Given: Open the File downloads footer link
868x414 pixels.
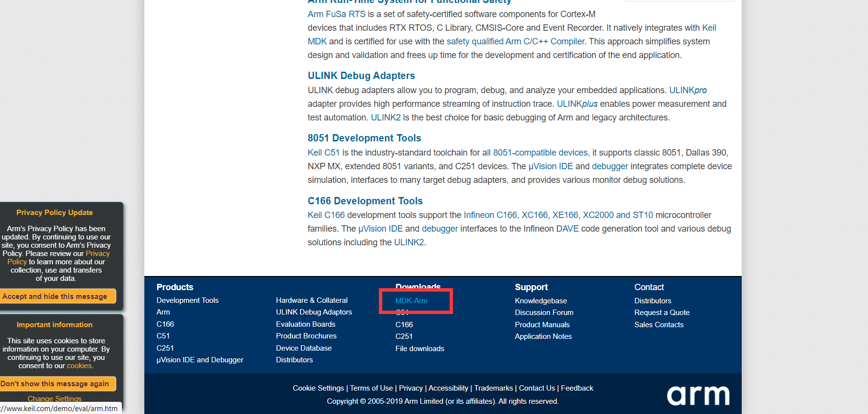Looking at the screenshot, I should click(x=419, y=349).
